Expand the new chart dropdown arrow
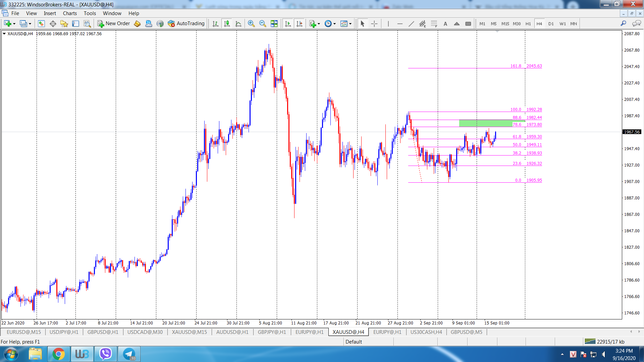 point(14,24)
